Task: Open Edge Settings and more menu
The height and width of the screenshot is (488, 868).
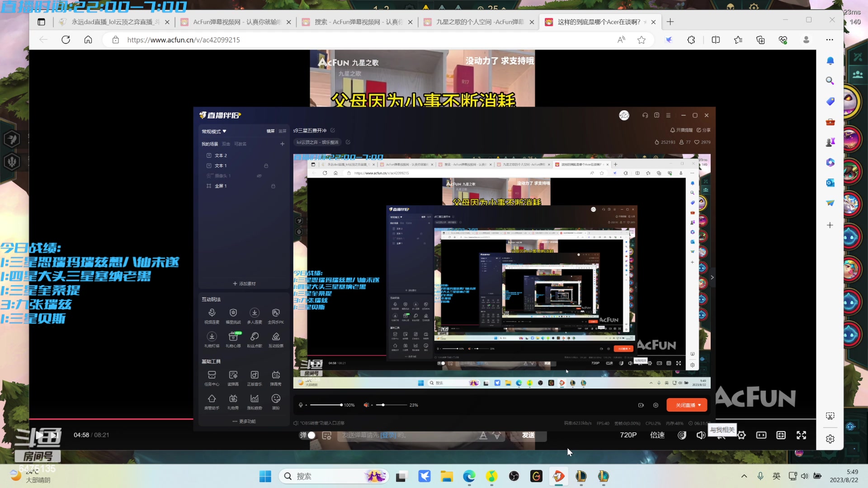Action: tap(829, 40)
